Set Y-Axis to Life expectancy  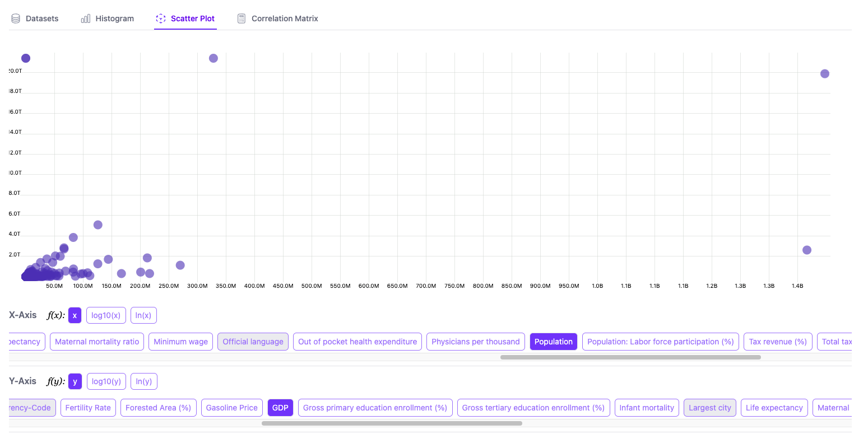click(x=774, y=408)
